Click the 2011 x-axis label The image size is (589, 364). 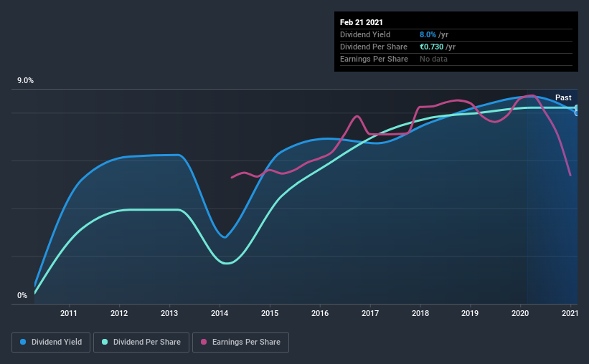coord(69,313)
